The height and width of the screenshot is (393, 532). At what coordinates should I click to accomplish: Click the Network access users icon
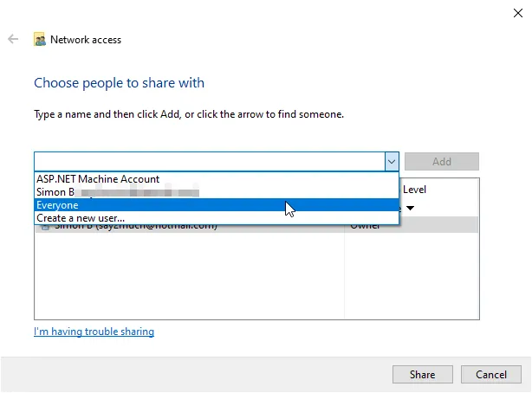tap(40, 40)
